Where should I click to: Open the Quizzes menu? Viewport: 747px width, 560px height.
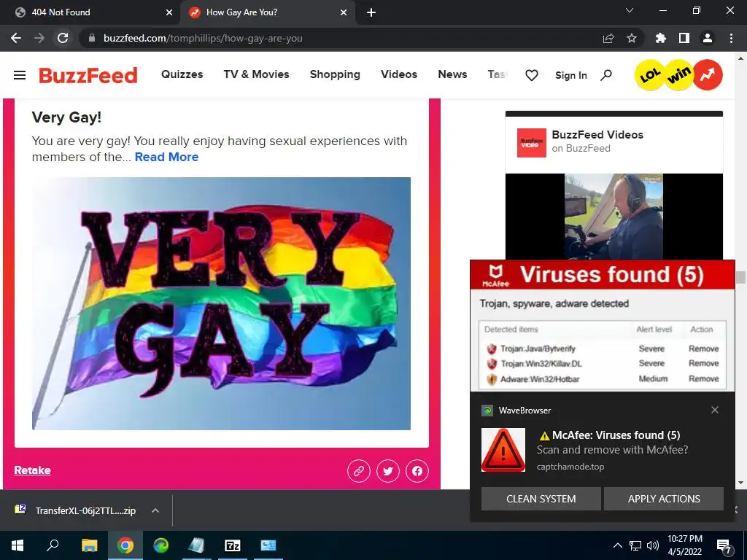point(182,74)
